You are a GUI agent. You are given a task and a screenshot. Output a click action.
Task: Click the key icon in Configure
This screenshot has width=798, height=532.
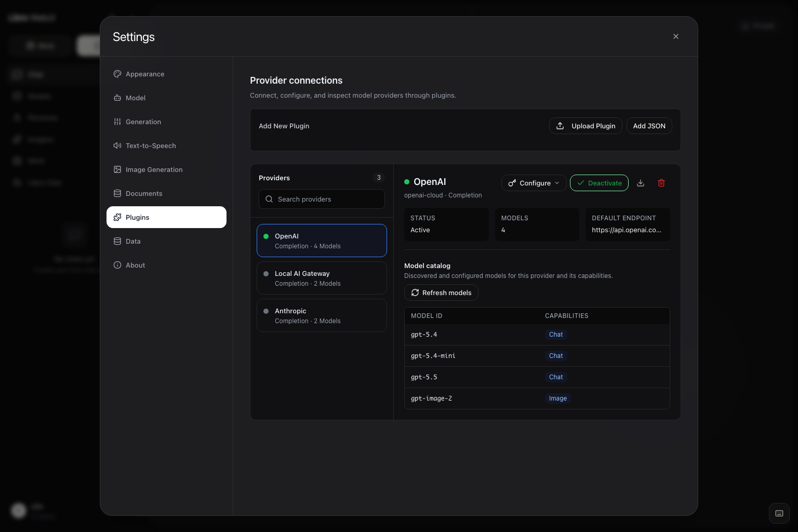512,183
